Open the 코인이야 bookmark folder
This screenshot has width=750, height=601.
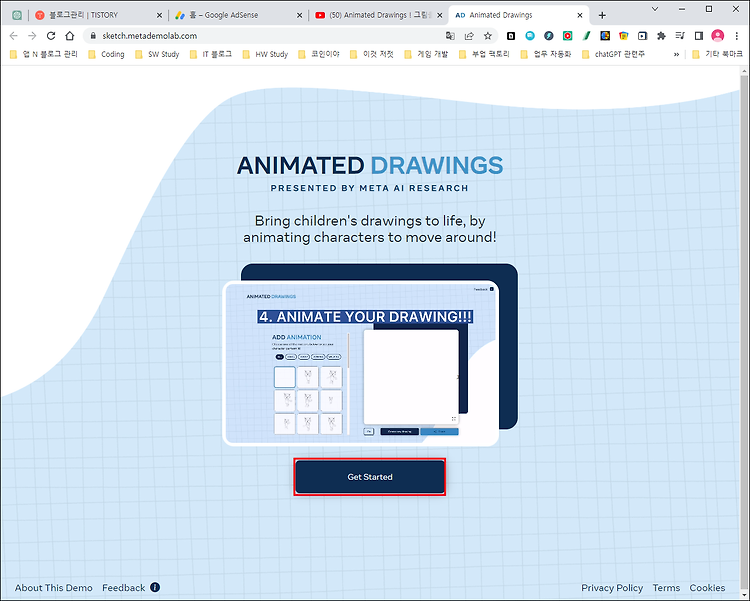319,55
